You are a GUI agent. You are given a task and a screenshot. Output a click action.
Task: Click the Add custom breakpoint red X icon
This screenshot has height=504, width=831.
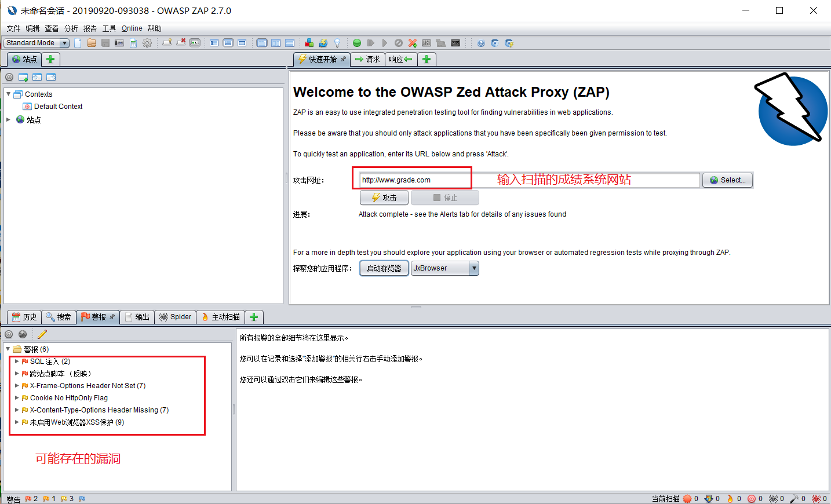413,43
